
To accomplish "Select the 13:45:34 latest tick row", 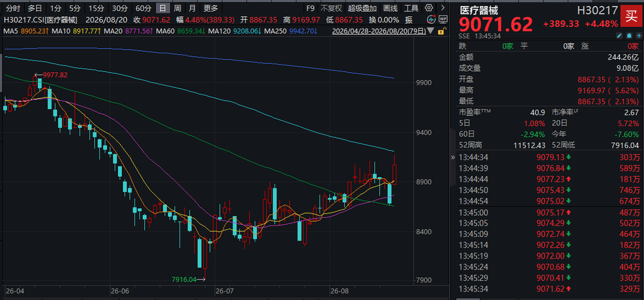I will (x=549, y=289).
